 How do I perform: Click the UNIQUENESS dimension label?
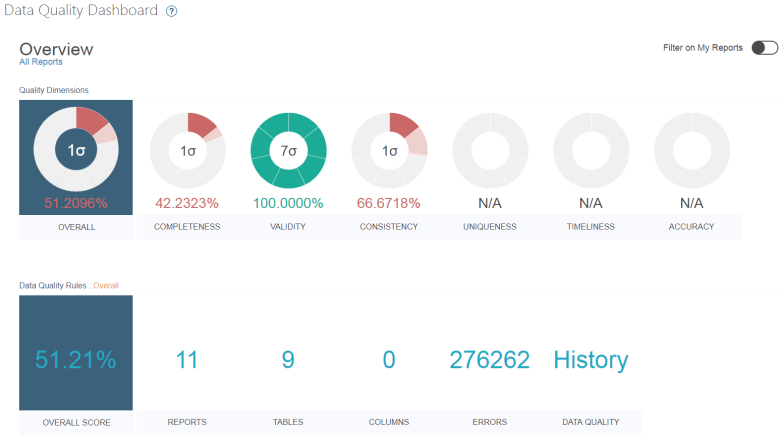[x=490, y=227]
